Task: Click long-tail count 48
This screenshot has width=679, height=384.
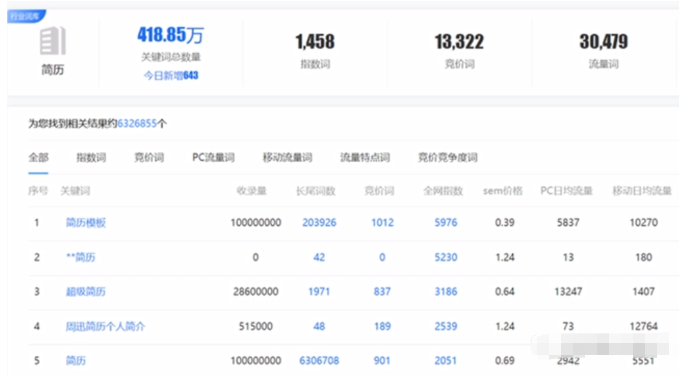Action: tap(319, 326)
